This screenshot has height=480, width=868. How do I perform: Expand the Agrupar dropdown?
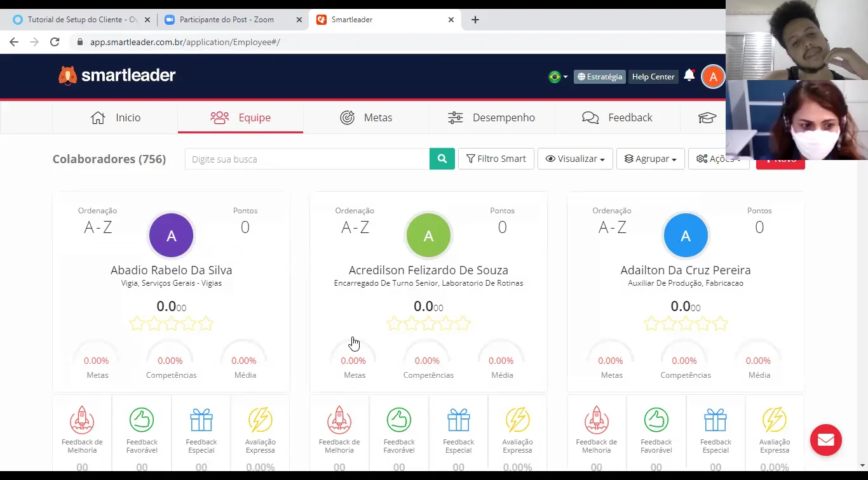pyautogui.click(x=651, y=159)
